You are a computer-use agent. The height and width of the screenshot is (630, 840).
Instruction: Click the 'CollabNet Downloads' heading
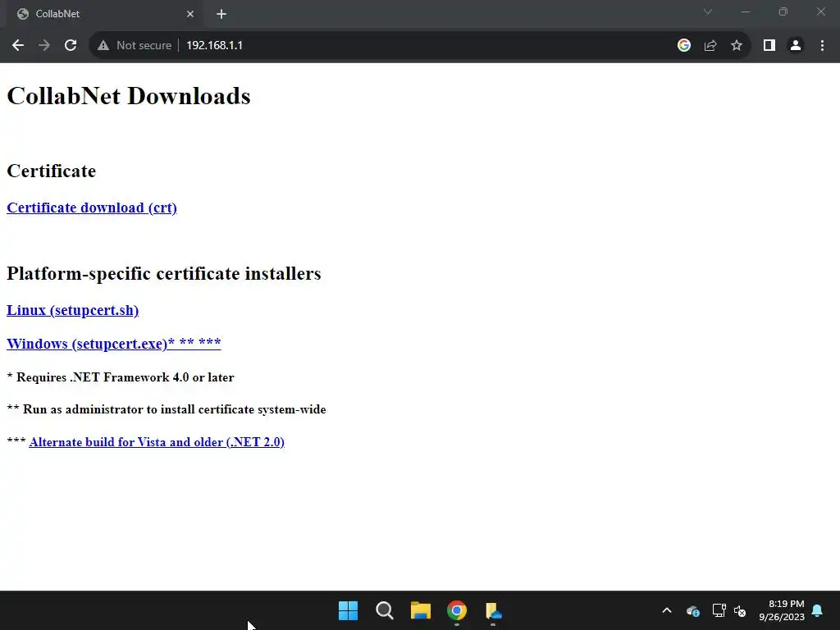click(x=129, y=97)
